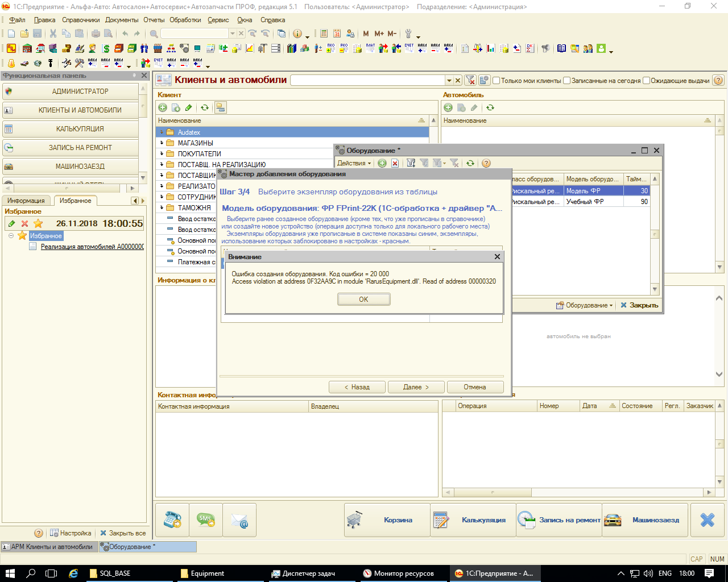The height and width of the screenshot is (582, 728).
Task: Click the Клиенты и автомобили search field
Action: 367,81
